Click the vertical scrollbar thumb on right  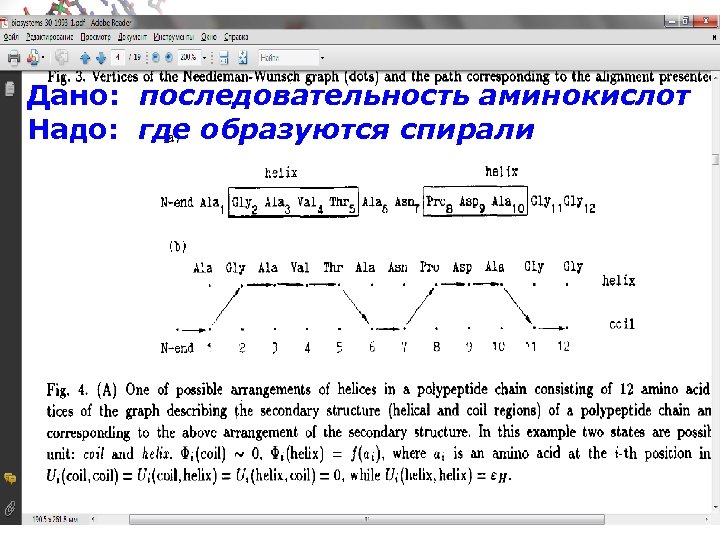click(x=715, y=159)
